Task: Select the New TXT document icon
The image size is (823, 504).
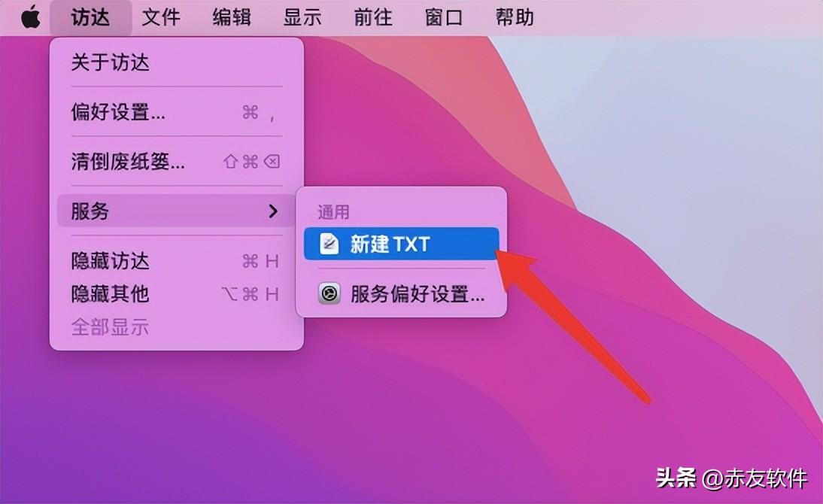Action: pos(330,243)
